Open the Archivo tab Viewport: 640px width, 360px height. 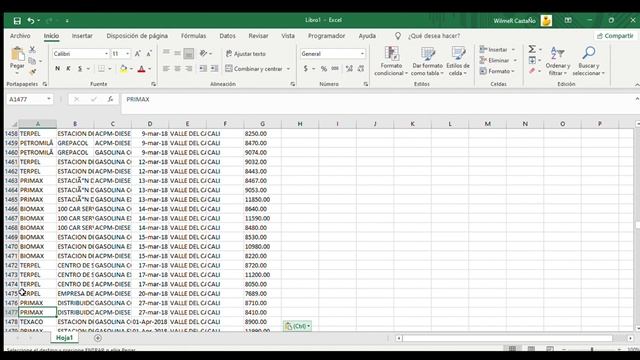coord(20,36)
